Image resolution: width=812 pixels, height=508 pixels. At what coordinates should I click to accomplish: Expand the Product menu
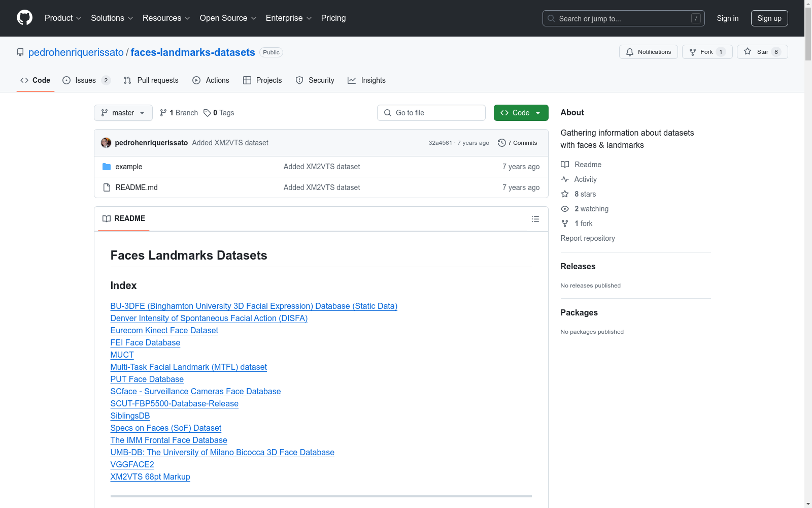[63, 18]
